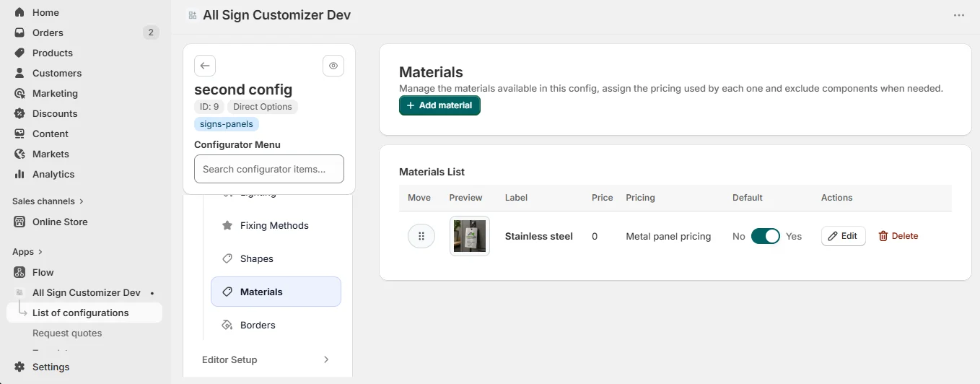
Task: Click the Stainless steel label
Action: [539, 236]
